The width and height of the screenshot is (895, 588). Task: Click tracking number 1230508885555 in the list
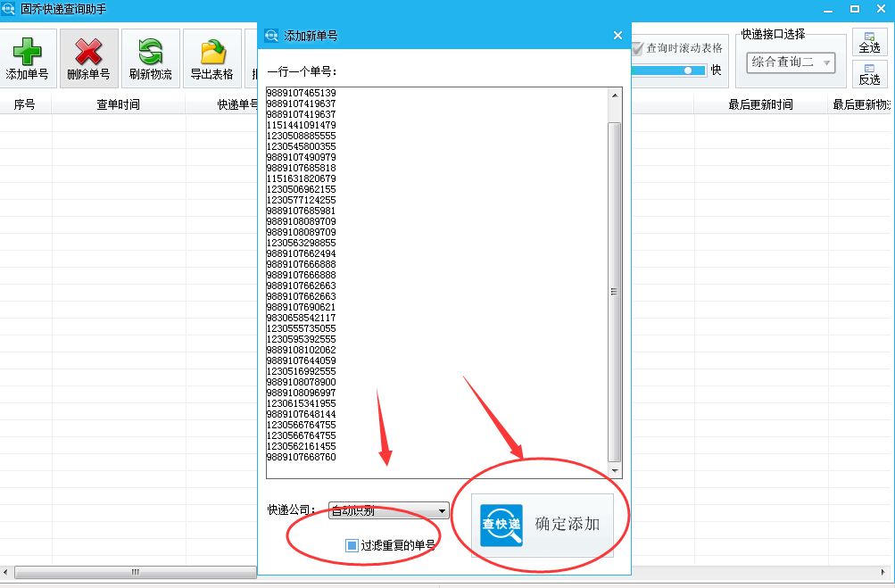[302, 136]
